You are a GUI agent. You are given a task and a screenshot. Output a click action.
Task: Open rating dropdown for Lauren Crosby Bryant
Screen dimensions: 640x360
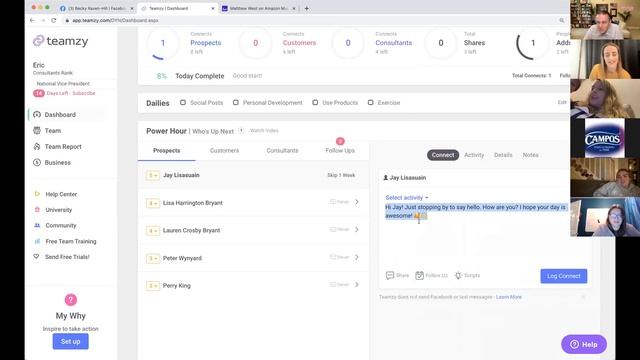tap(153, 231)
